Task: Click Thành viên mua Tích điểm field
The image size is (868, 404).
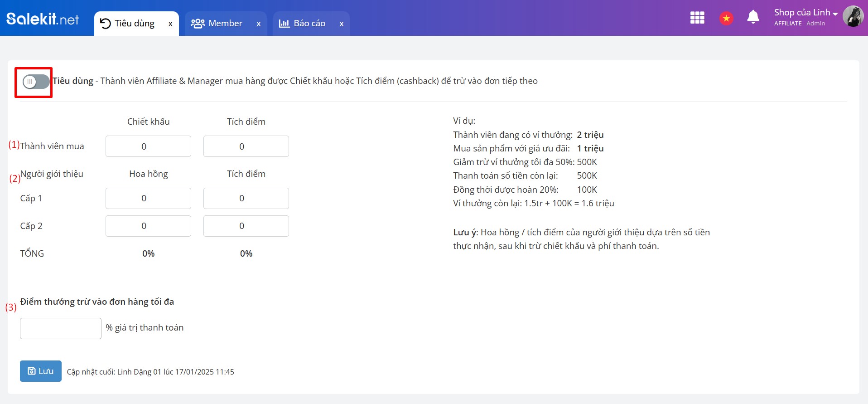Action: pos(246,146)
